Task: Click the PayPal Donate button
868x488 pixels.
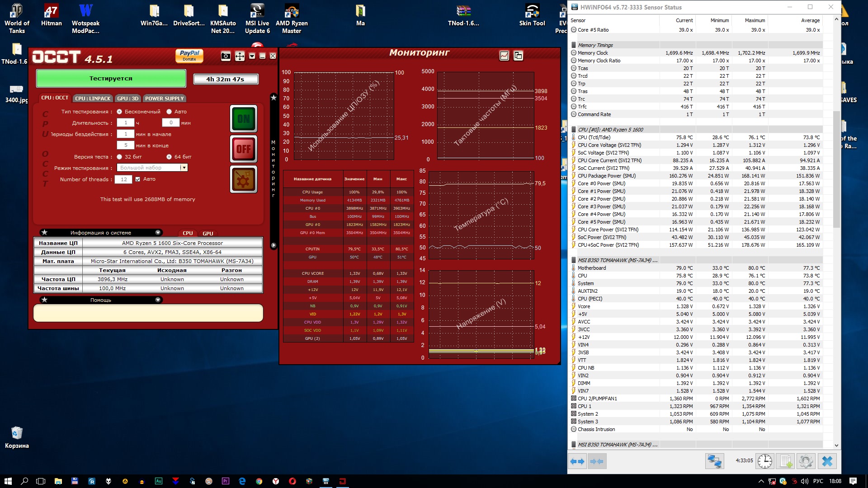Action: click(x=189, y=56)
